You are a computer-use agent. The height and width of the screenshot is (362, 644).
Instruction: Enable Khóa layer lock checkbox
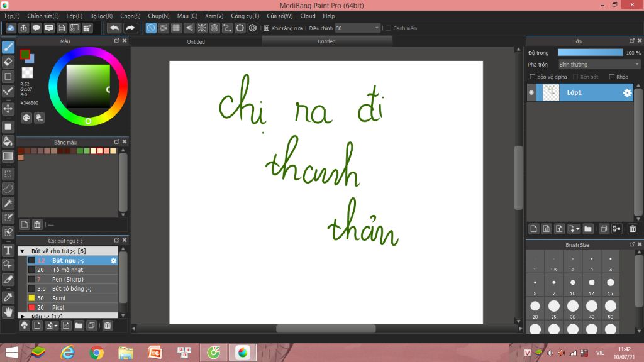tap(611, 77)
